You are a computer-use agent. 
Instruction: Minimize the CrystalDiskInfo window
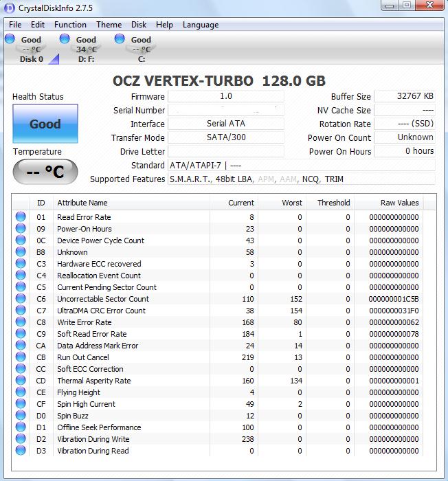click(x=390, y=5)
